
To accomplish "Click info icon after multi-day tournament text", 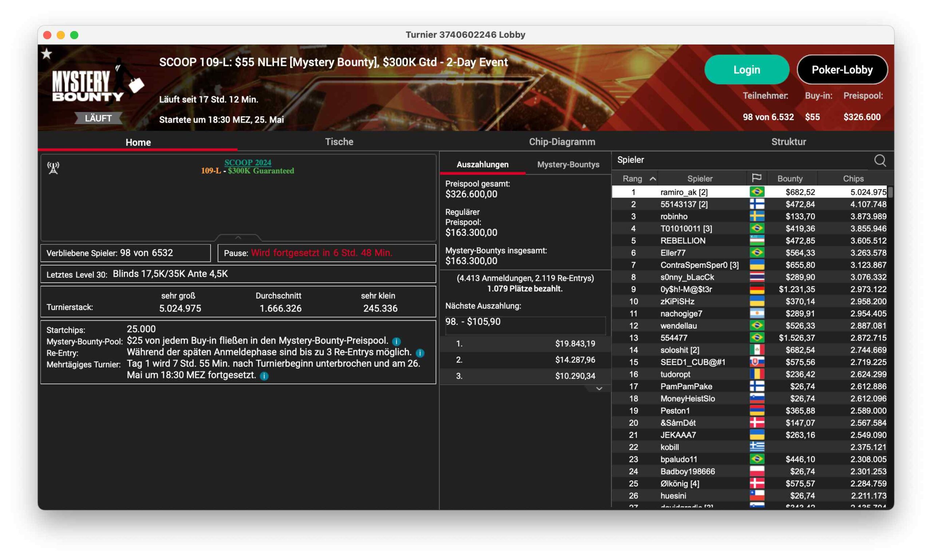I will coord(264,376).
